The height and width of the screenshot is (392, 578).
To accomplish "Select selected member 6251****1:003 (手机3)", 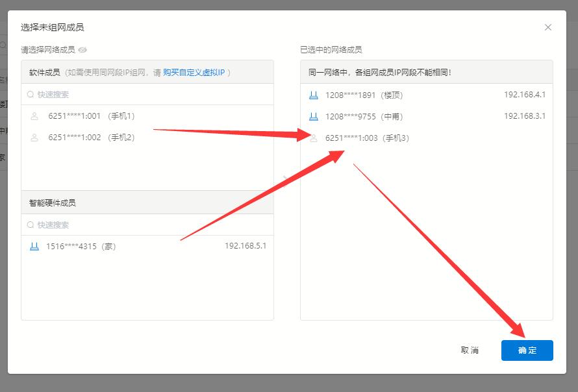I will [427, 138].
